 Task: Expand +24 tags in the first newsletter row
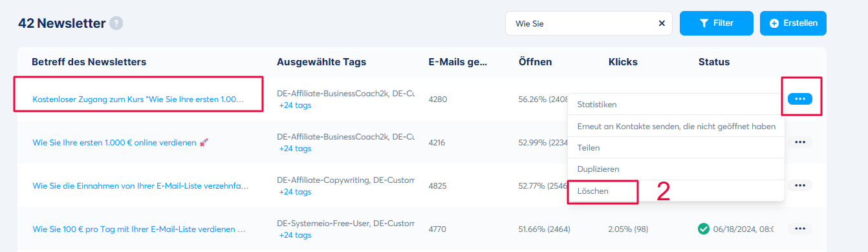[295, 105]
